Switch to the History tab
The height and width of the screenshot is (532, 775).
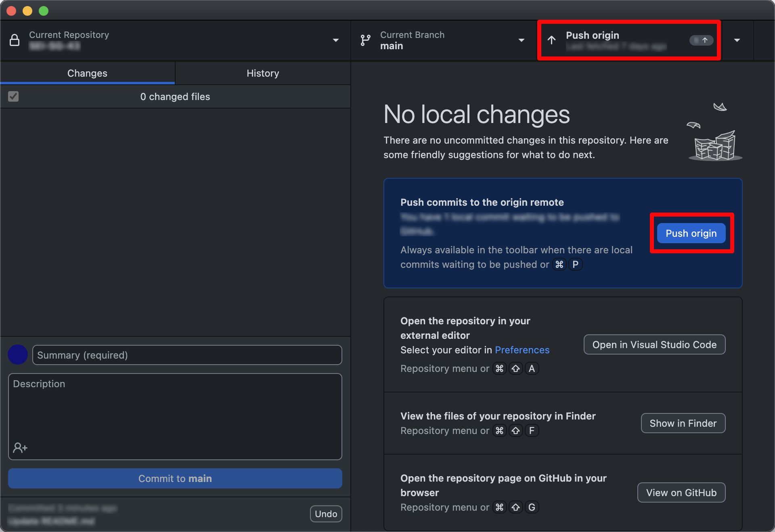263,73
